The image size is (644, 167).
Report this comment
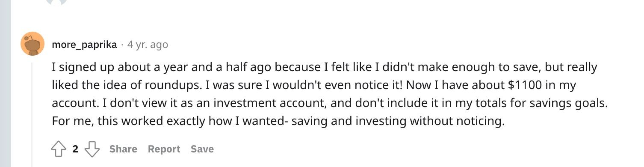pos(164,149)
